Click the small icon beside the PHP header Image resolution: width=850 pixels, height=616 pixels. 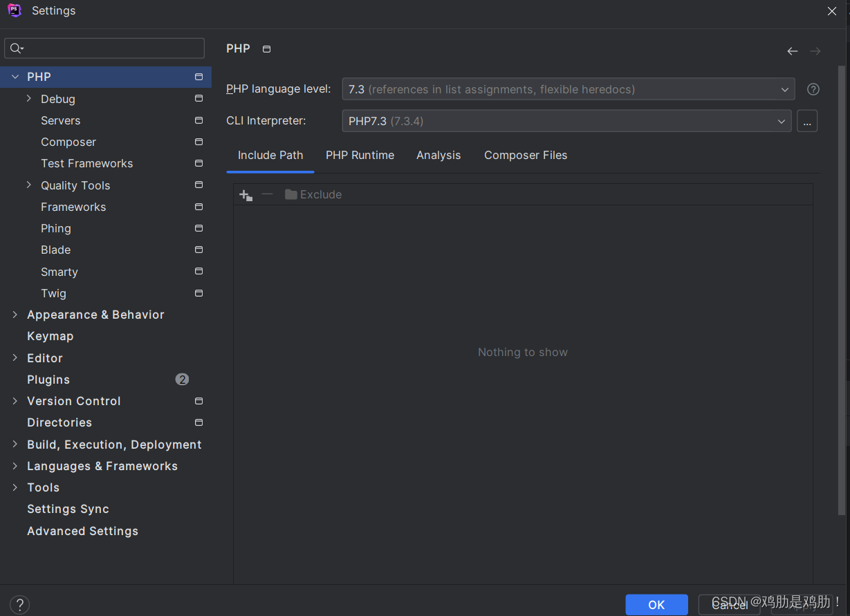click(x=266, y=48)
